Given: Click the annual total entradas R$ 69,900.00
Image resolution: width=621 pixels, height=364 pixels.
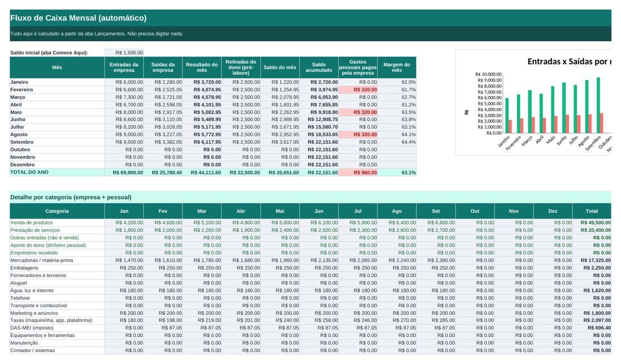Looking at the screenshot, I should [124, 172].
